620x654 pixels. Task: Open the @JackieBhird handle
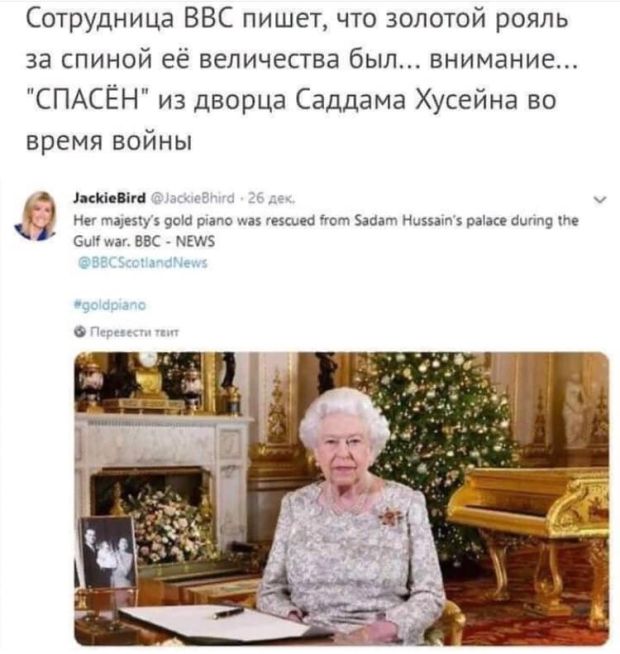tap(192, 198)
